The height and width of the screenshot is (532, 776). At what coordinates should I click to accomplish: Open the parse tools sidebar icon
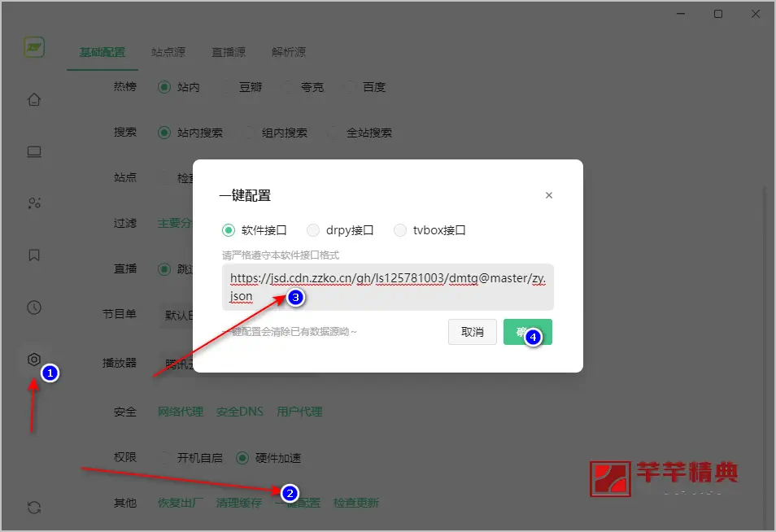[x=34, y=203]
